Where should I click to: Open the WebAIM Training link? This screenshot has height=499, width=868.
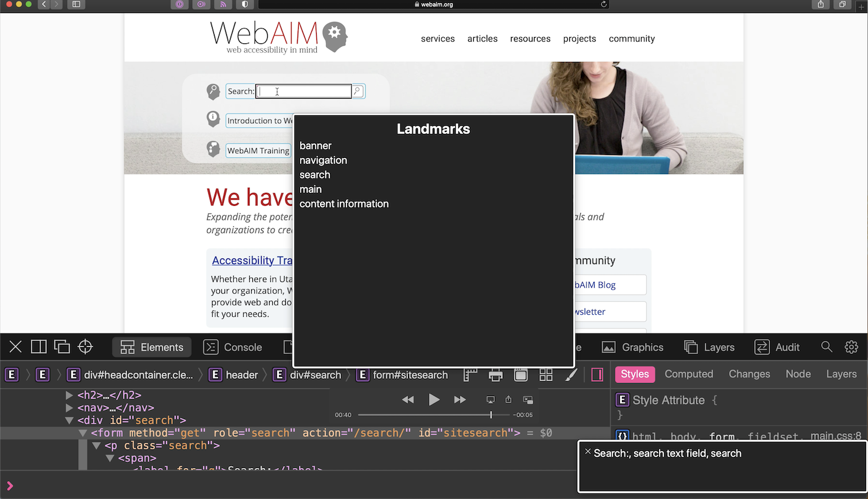click(x=258, y=151)
